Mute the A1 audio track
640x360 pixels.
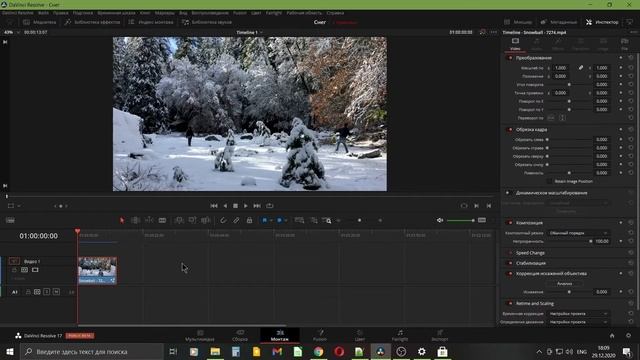click(56, 292)
